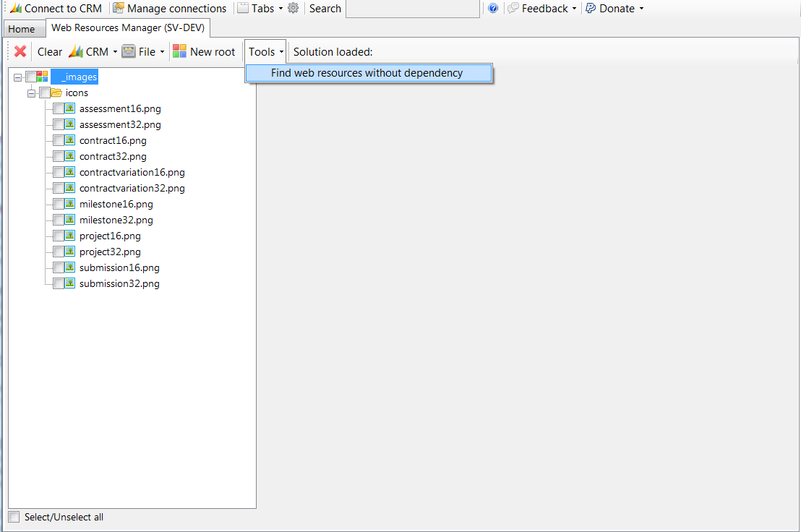
Task: Click the blue help question mark icon
Action: [493, 9]
